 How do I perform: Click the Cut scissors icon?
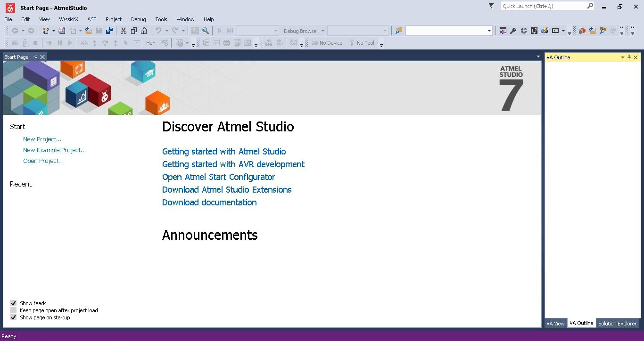click(x=124, y=31)
